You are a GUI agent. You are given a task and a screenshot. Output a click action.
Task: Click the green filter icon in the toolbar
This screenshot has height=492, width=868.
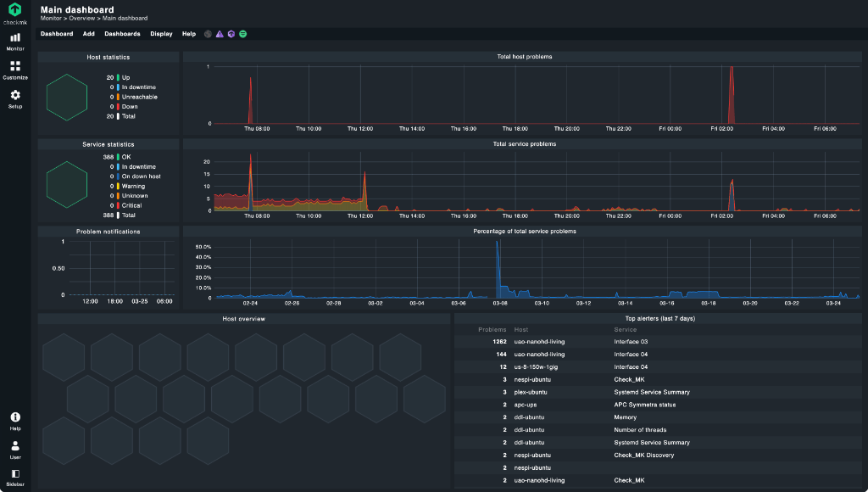point(243,33)
